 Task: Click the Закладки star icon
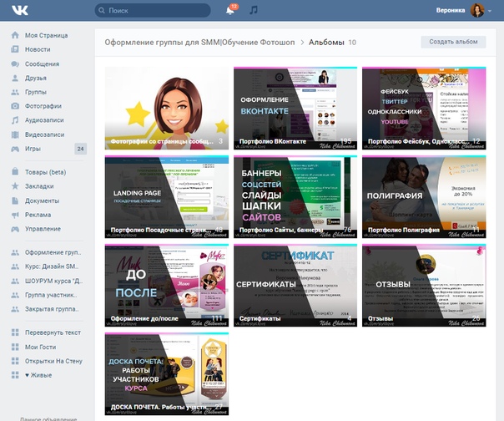(14, 186)
